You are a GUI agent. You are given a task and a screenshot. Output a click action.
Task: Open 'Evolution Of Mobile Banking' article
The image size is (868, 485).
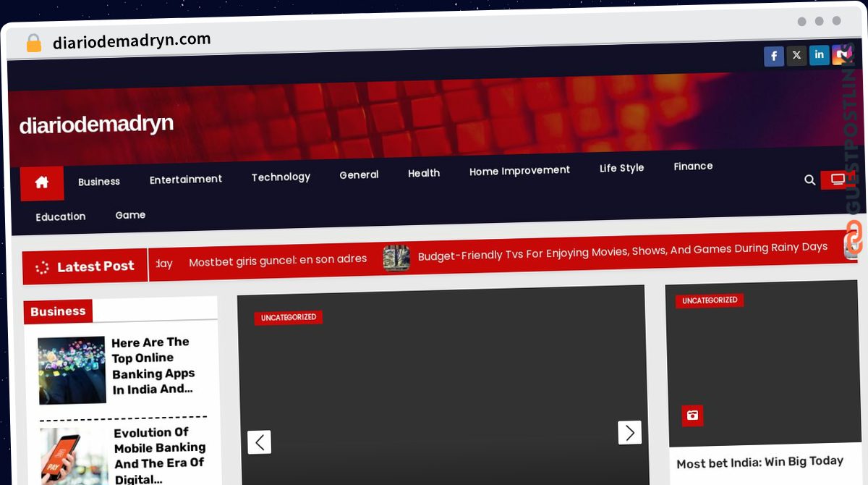tap(160, 455)
